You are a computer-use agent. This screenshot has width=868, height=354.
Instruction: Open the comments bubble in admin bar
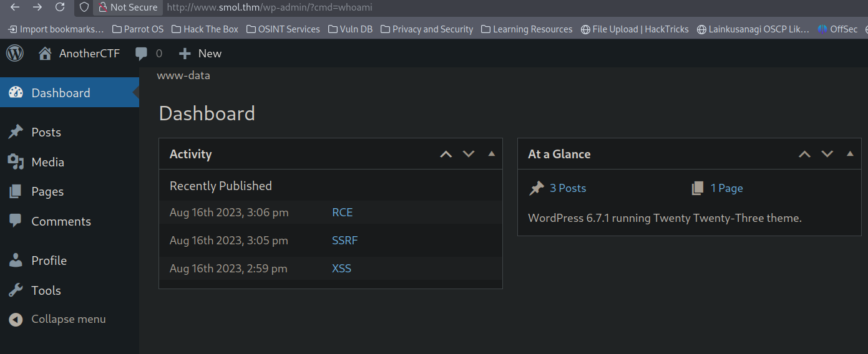coord(142,54)
